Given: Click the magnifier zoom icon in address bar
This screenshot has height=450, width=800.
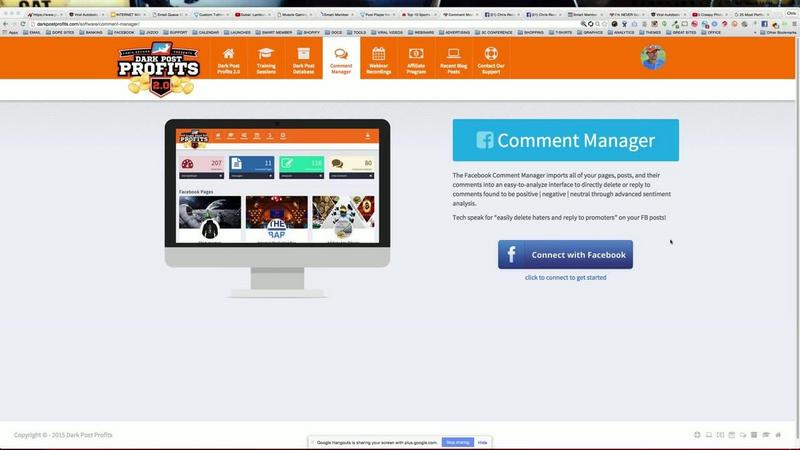Looking at the screenshot, I should point(583,24).
